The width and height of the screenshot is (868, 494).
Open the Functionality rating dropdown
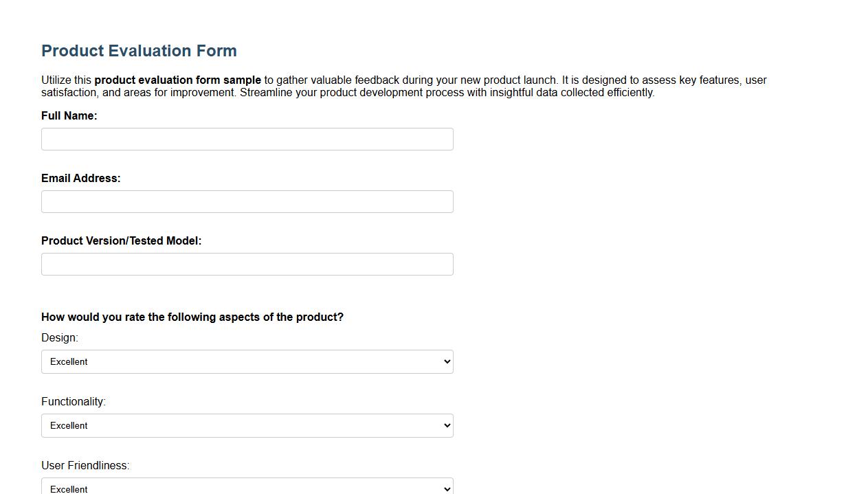pyautogui.click(x=247, y=425)
